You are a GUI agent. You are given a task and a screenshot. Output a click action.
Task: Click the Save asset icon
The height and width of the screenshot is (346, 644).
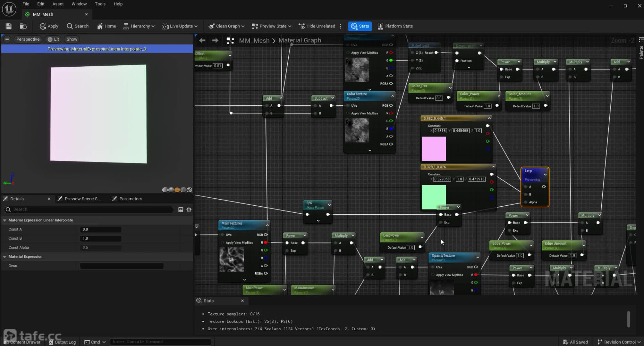coord(9,26)
